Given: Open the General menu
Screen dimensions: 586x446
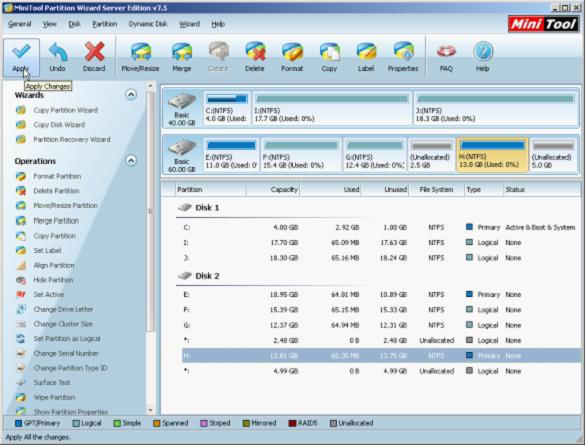Looking at the screenshot, I should pos(19,24).
